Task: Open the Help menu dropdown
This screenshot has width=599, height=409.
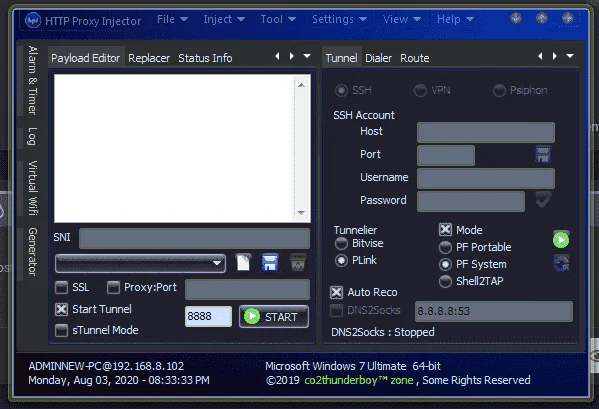Action: [x=455, y=19]
